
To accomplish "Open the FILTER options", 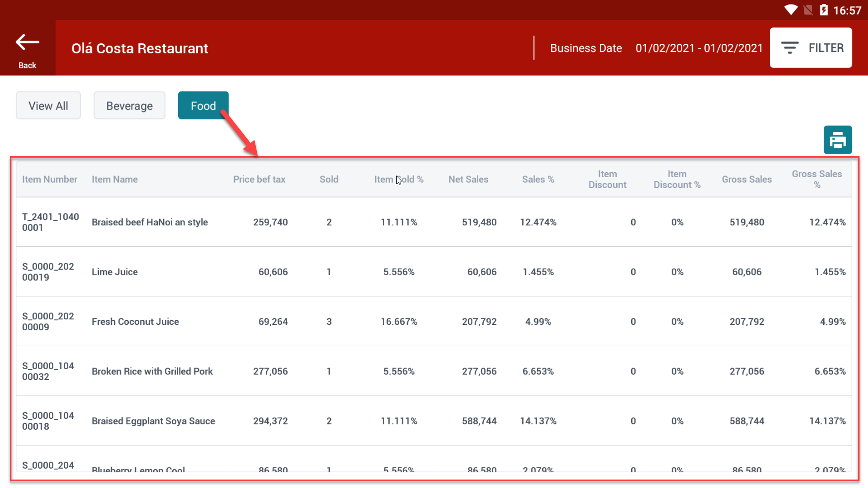I will pos(810,48).
